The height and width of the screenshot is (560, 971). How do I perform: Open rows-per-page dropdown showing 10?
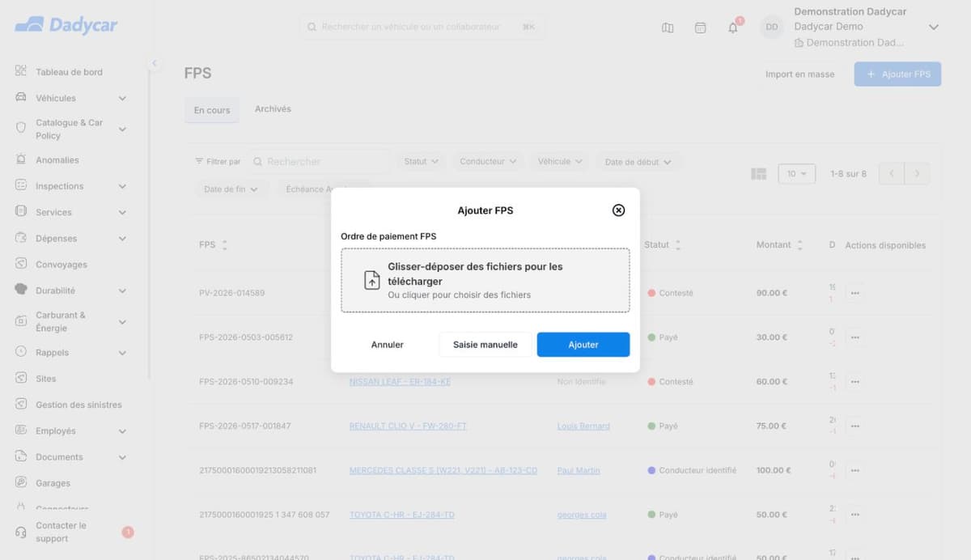tap(797, 174)
